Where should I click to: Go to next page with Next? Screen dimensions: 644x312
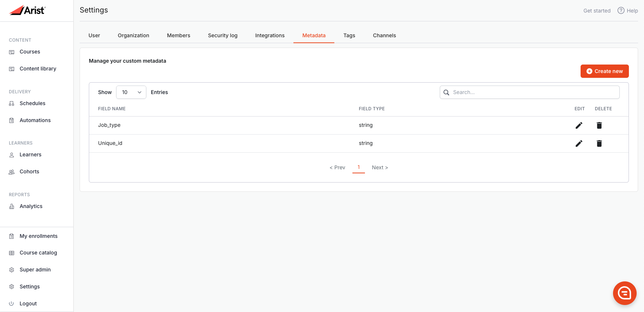(x=380, y=167)
